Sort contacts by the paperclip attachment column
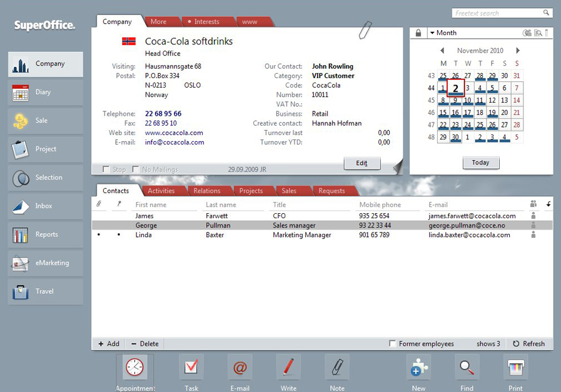 coord(99,204)
